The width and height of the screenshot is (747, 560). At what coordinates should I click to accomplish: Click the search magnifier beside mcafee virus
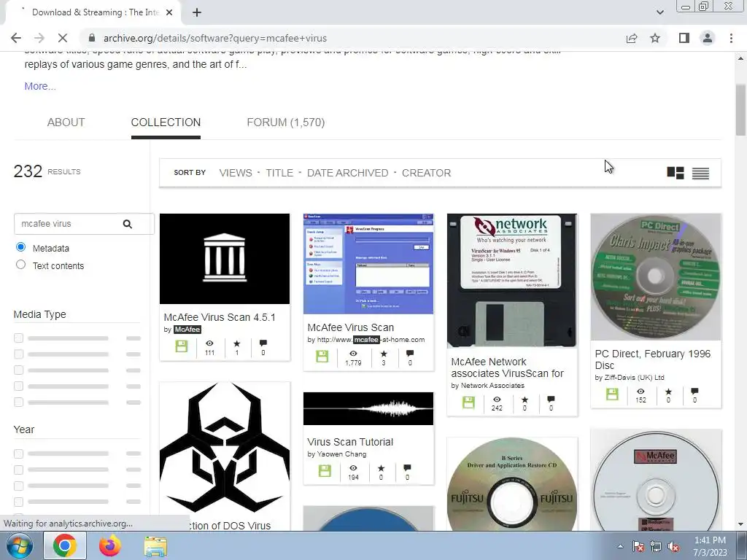(x=127, y=224)
